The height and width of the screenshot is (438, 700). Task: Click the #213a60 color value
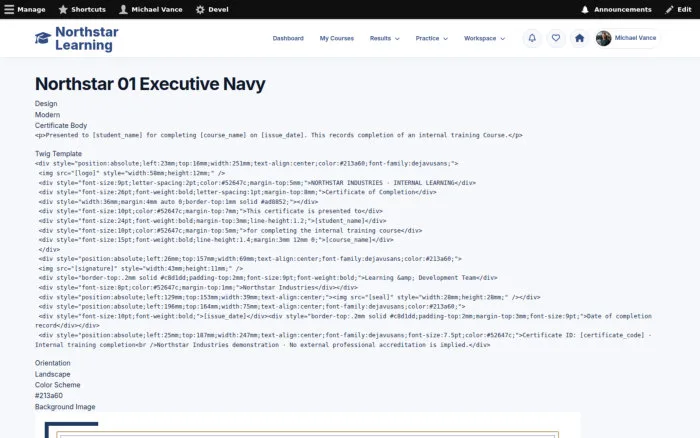click(49, 396)
